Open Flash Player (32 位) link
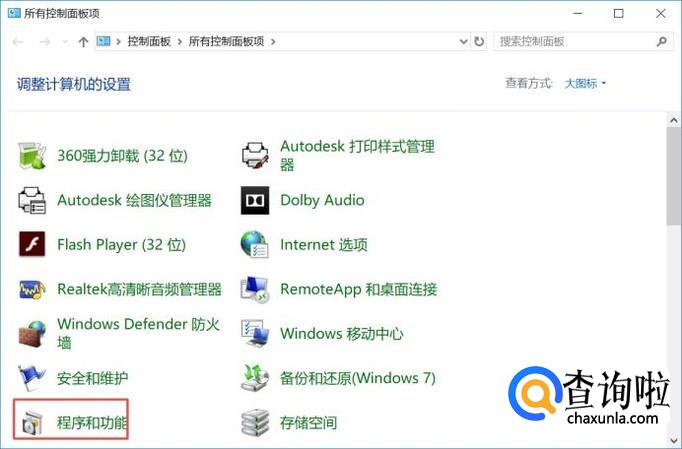 coord(121,245)
